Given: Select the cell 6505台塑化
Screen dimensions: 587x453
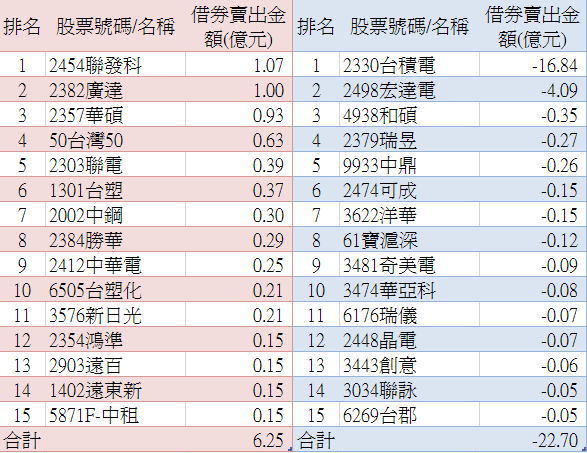Looking at the screenshot, I should coord(115,290).
